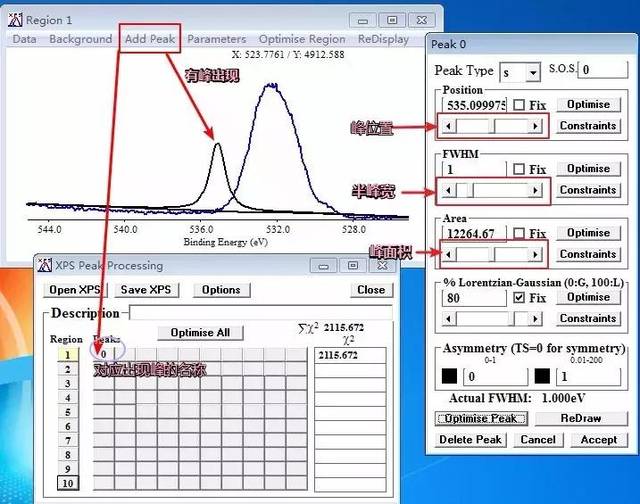This screenshot has height=504, width=640.
Task: Click Optimise button for Area
Action: click(588, 233)
